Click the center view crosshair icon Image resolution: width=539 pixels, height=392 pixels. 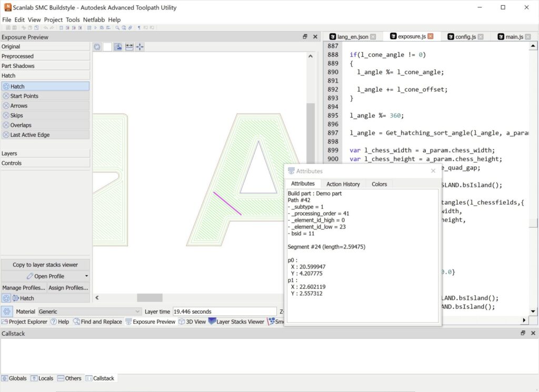139,47
